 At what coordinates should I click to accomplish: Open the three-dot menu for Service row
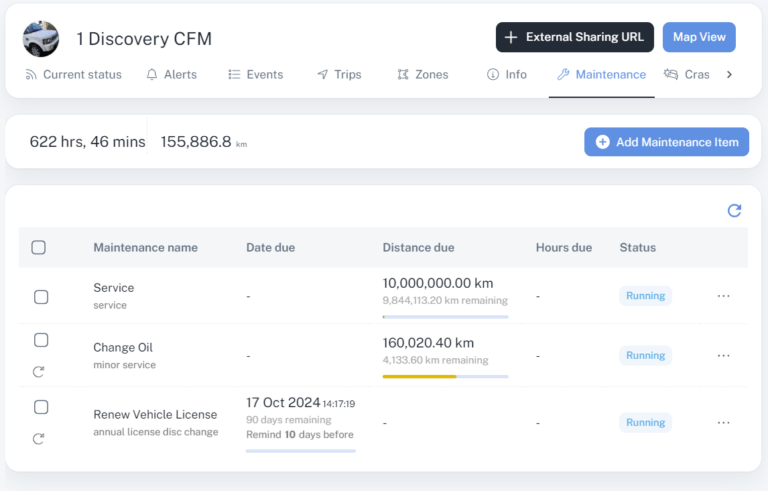pyautogui.click(x=724, y=296)
